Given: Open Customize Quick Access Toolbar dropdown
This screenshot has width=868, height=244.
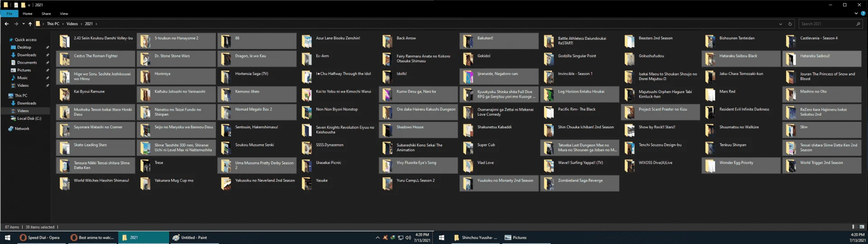Looking at the screenshot, I should coord(29,5).
